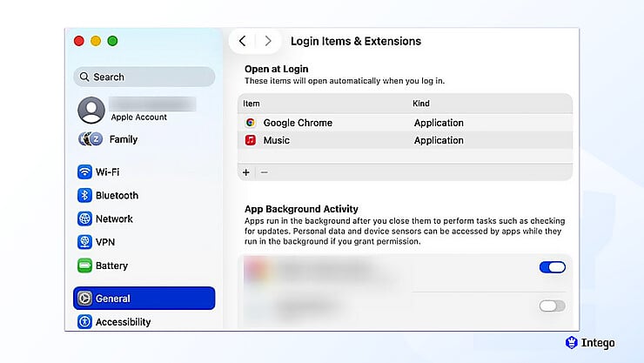Viewport: 644px width, 363px height.
Task: Click the Search field in sidebar
Action: click(x=144, y=77)
